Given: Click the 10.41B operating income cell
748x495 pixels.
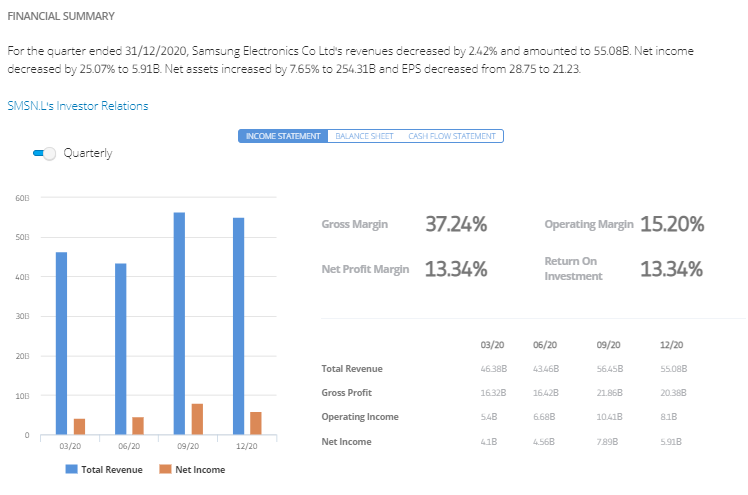Looking at the screenshot, I should [609, 417].
